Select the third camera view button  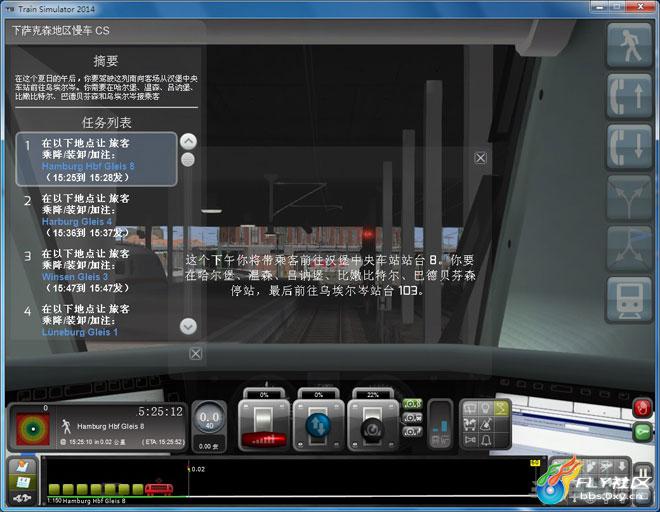(x=412, y=432)
